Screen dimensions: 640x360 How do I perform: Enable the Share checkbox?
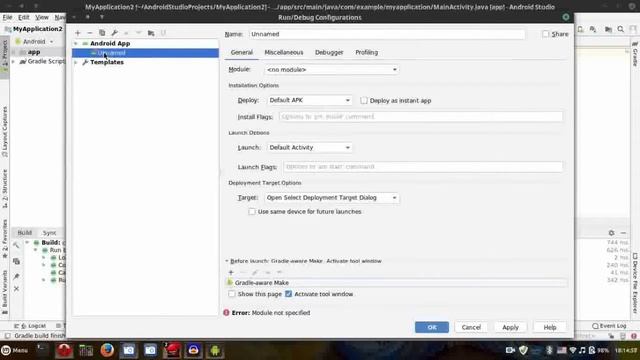tap(546, 34)
